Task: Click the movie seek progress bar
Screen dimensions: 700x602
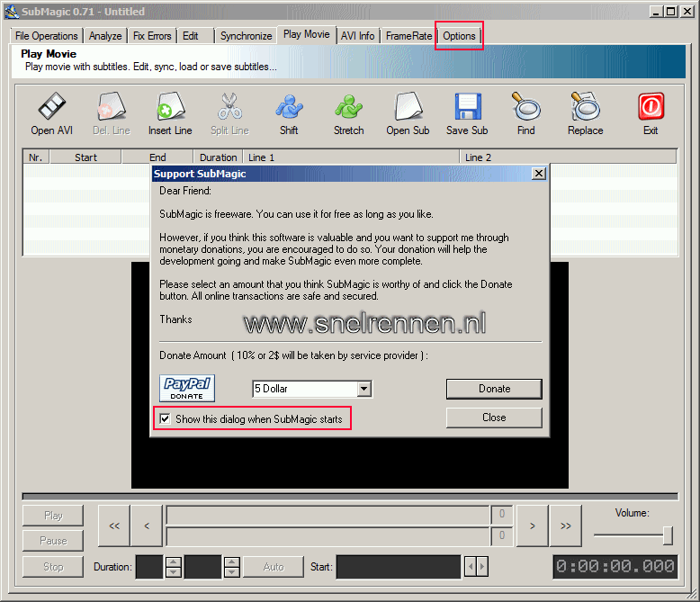Action: tap(350, 496)
